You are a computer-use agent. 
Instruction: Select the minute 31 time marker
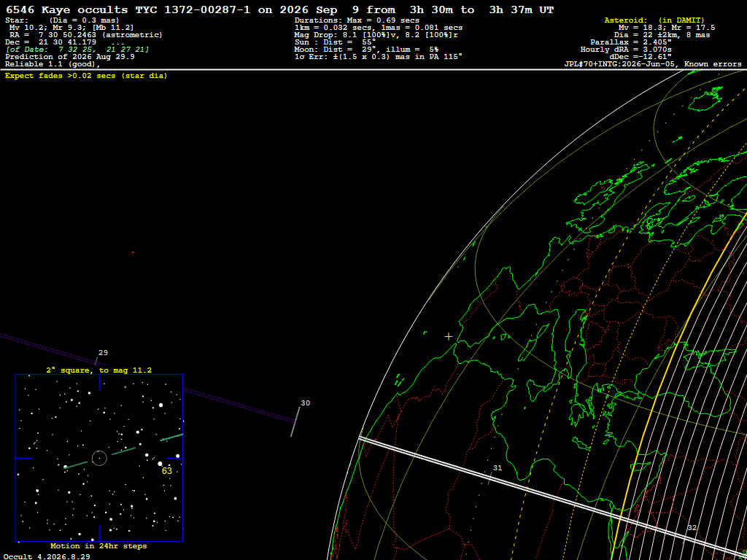pos(498,468)
